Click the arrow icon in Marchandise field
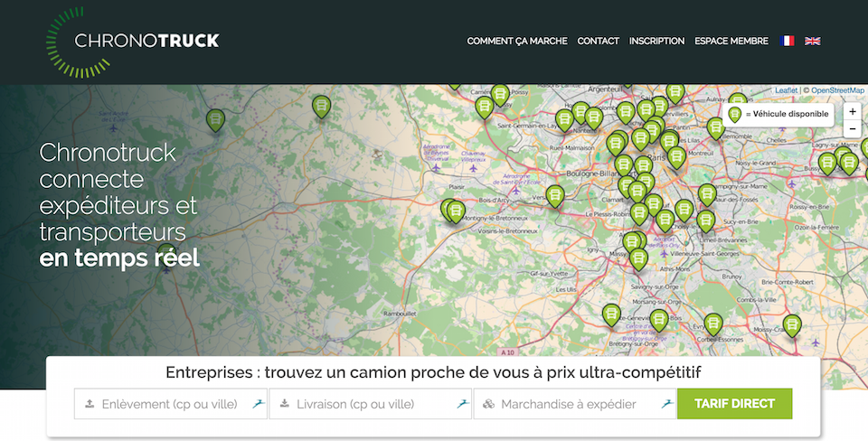The image size is (868, 441). (x=666, y=404)
